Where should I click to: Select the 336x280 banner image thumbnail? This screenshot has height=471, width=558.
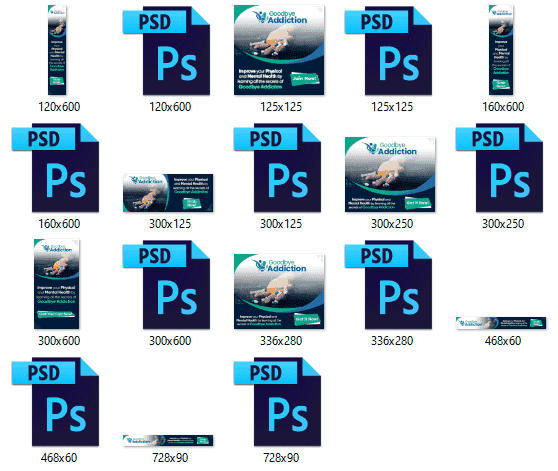point(279,291)
